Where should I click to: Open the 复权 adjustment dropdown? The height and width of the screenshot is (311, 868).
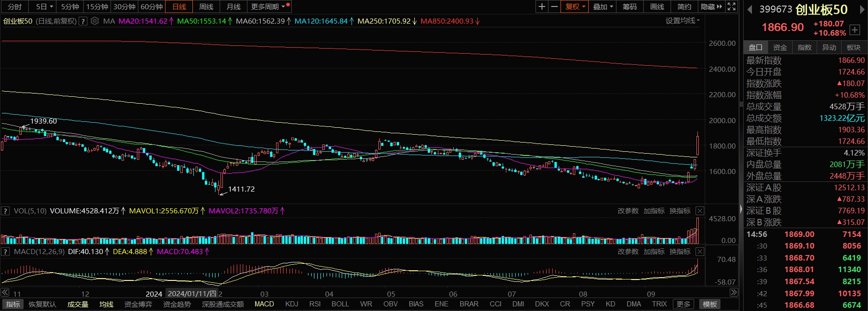(x=575, y=6)
